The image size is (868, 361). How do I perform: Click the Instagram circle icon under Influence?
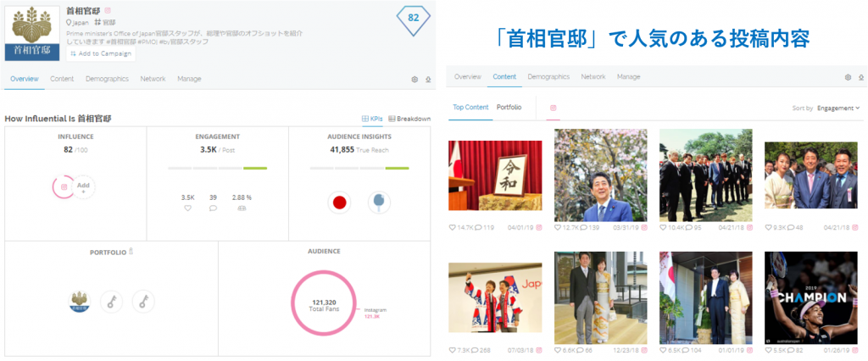[x=64, y=186]
